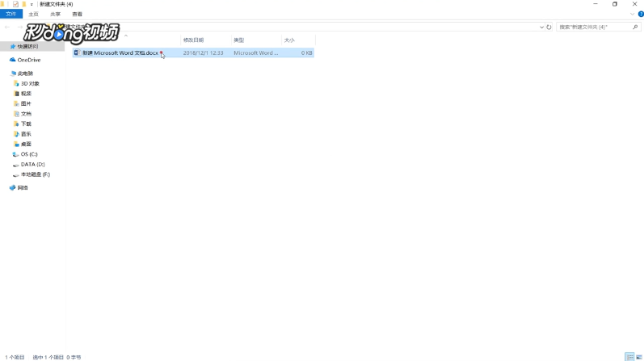The image size is (644, 361).
Task: Open the 视频 folder in sidebar
Action: coord(26,94)
